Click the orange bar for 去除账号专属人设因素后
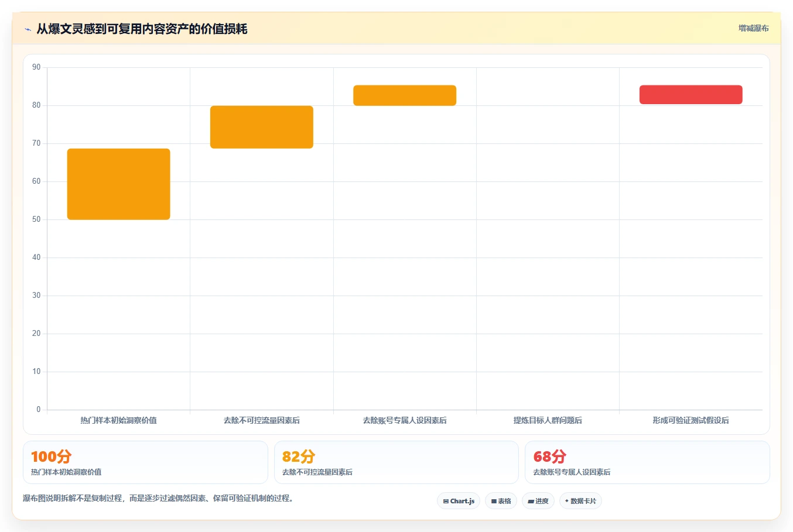 pos(405,95)
